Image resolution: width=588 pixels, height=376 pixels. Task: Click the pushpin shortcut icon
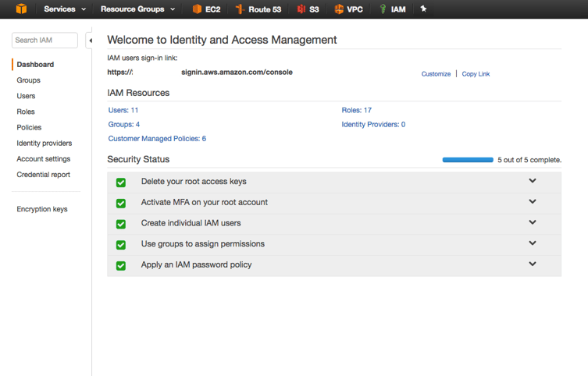pyautogui.click(x=423, y=9)
